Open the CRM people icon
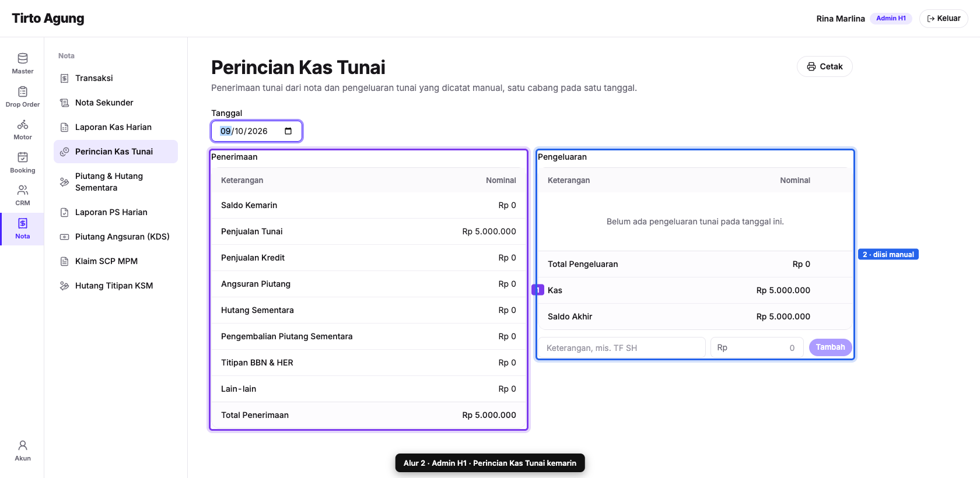Viewport: 980px width, 478px height. [23, 190]
